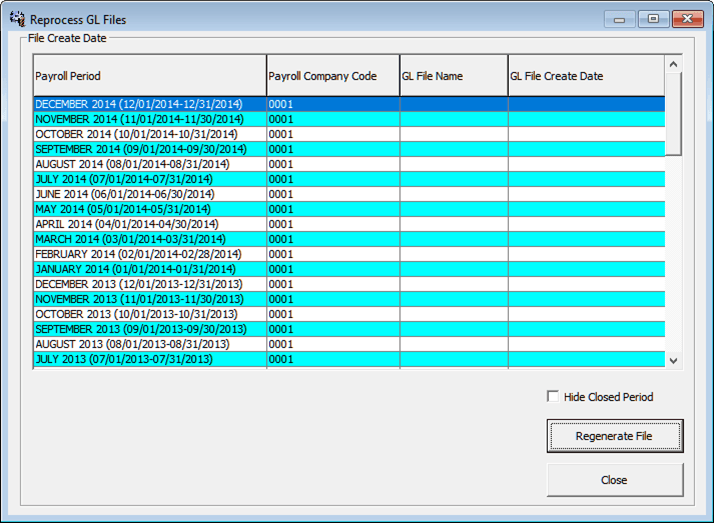This screenshot has height=523, width=714.
Task: Select the MARCH 2014 payroll period row
Action: (x=349, y=239)
